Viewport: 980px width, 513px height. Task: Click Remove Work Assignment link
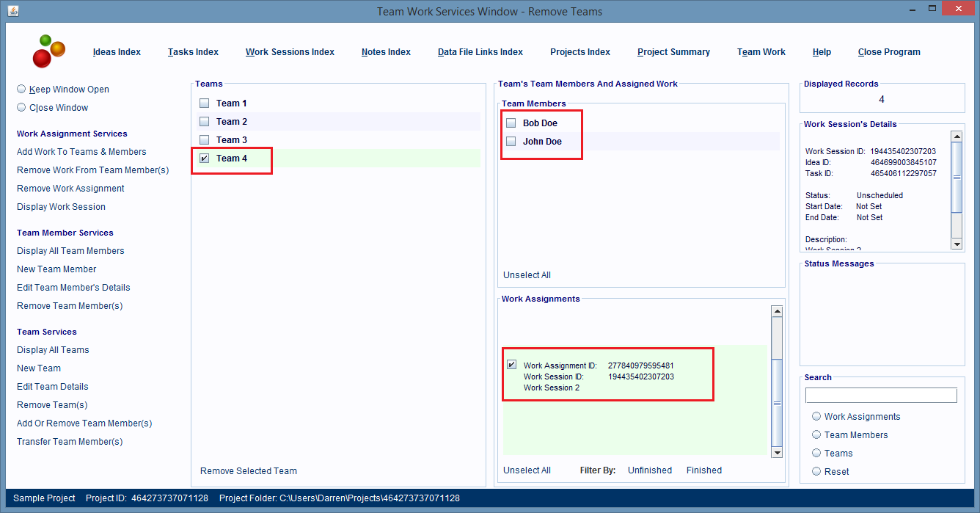pyautogui.click(x=70, y=189)
